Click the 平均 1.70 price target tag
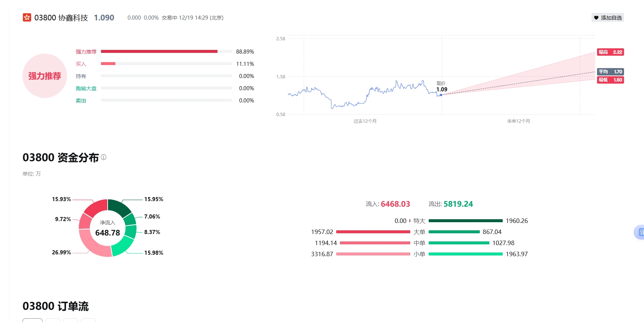644x322 pixels. (x=610, y=72)
